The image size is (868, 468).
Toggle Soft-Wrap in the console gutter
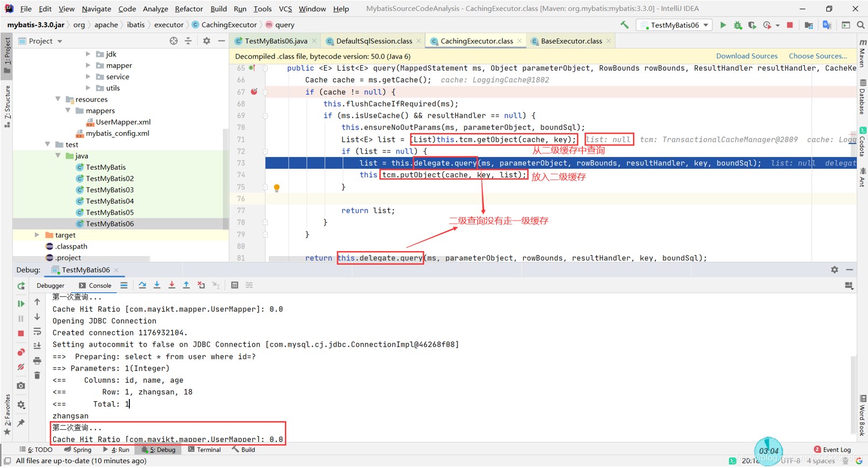coord(37,331)
